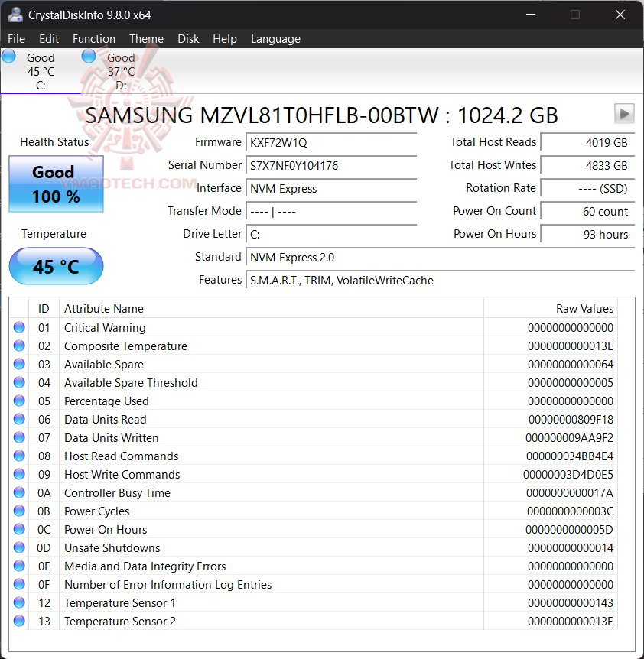644x659 pixels.
Task: Open the Function menu
Action: (x=94, y=39)
